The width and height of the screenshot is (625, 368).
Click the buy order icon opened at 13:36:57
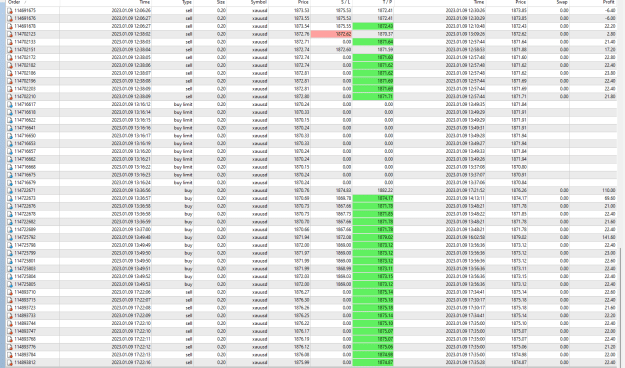[x=10, y=198]
